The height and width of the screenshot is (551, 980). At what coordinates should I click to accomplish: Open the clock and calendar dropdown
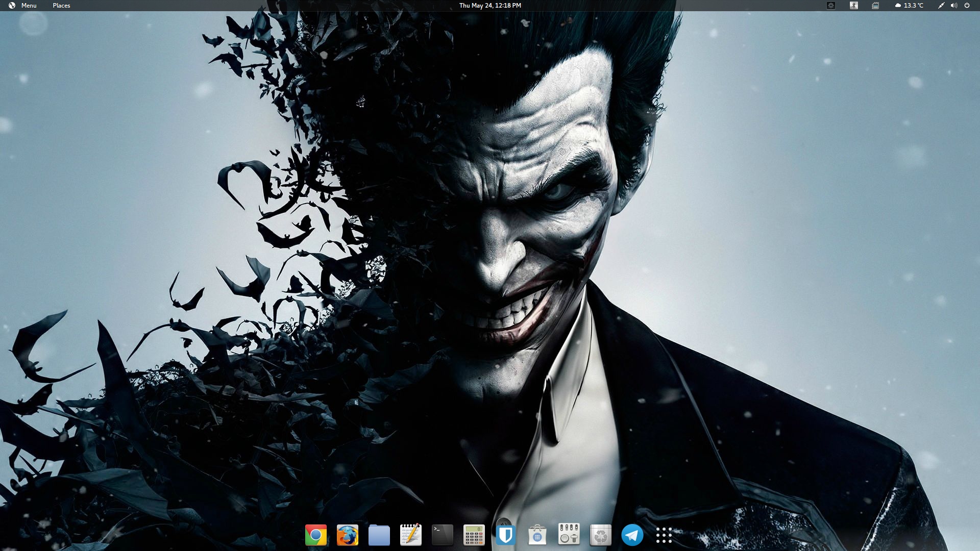click(x=490, y=5)
